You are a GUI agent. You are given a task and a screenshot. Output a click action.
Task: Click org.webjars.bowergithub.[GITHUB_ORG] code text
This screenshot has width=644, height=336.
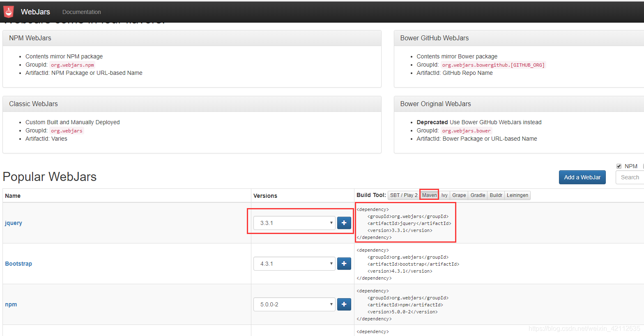pyautogui.click(x=493, y=65)
